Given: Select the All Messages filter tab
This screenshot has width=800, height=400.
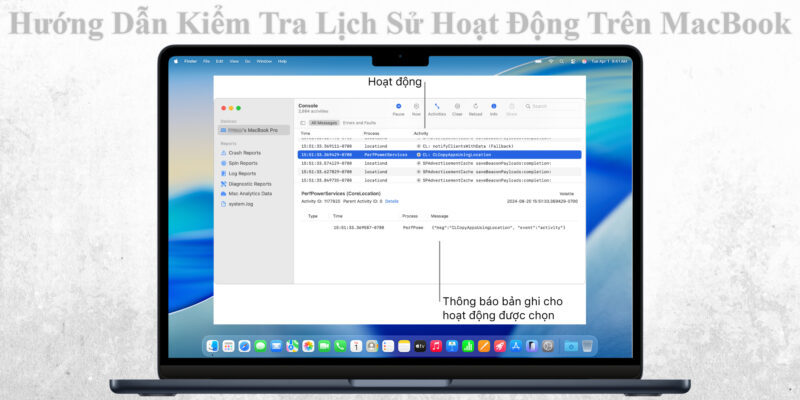Looking at the screenshot, I should [324, 123].
